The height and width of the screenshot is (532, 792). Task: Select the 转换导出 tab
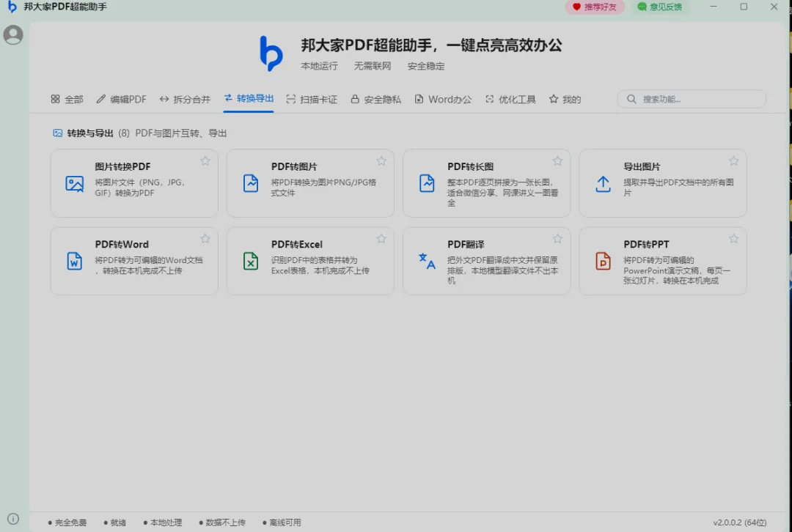249,98
